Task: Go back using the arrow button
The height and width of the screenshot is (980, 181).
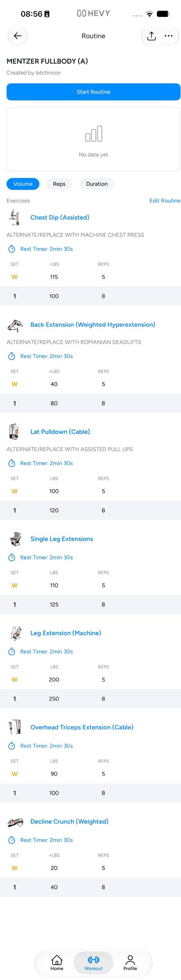Action: pos(18,36)
